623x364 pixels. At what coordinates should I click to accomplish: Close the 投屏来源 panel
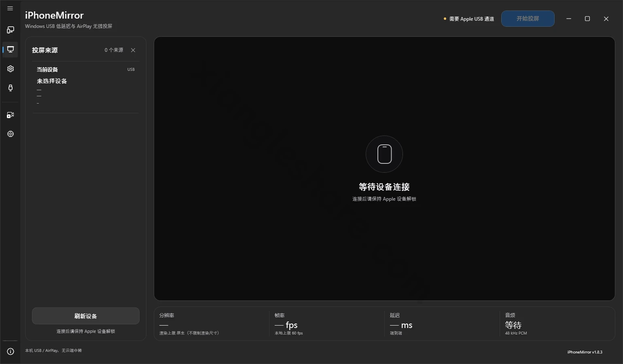(x=133, y=50)
